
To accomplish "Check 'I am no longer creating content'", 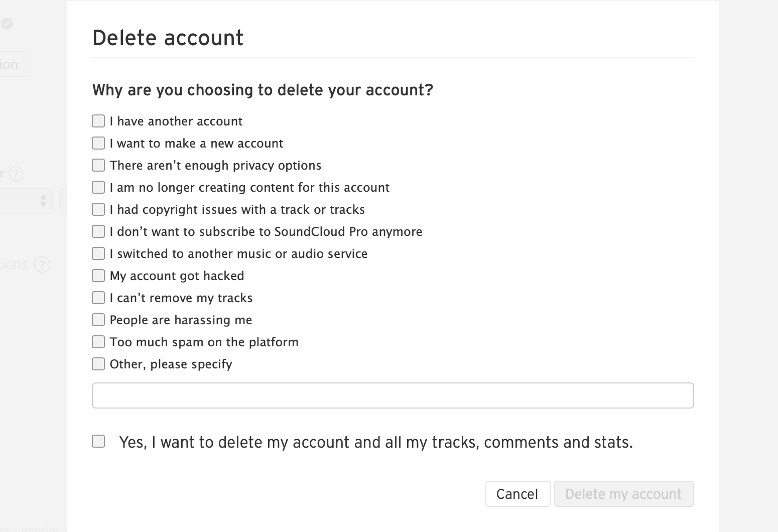I will (x=98, y=187).
